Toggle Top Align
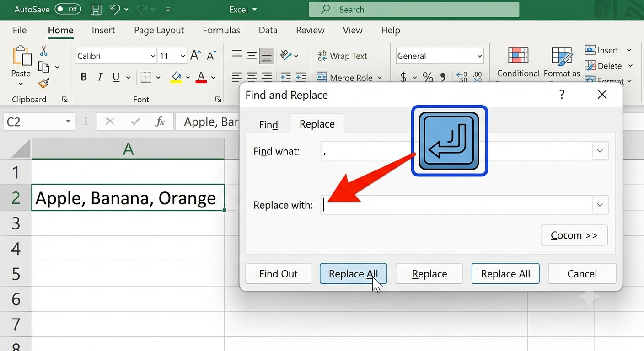This screenshot has width=644, height=351. pyautogui.click(x=236, y=55)
